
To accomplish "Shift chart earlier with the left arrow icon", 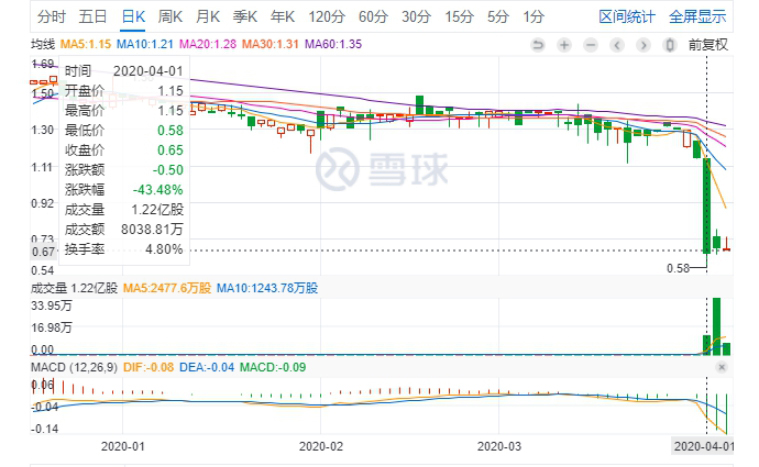I will click(617, 45).
